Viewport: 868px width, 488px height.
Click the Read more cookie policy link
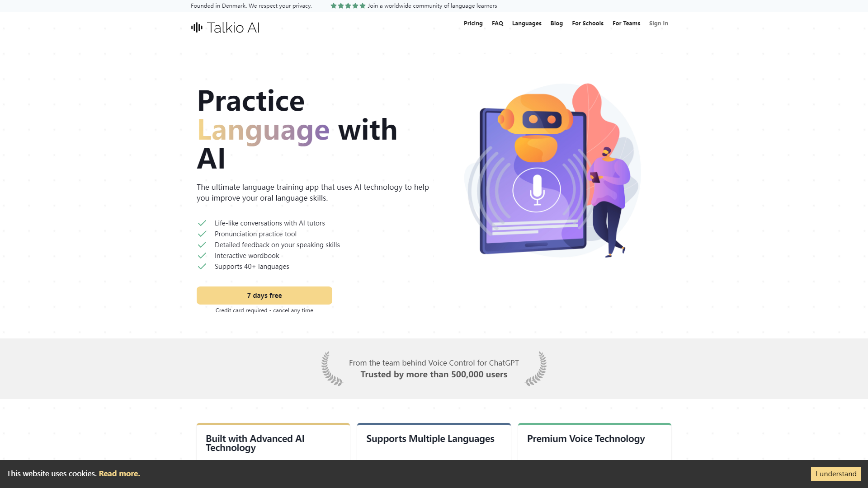(x=119, y=474)
